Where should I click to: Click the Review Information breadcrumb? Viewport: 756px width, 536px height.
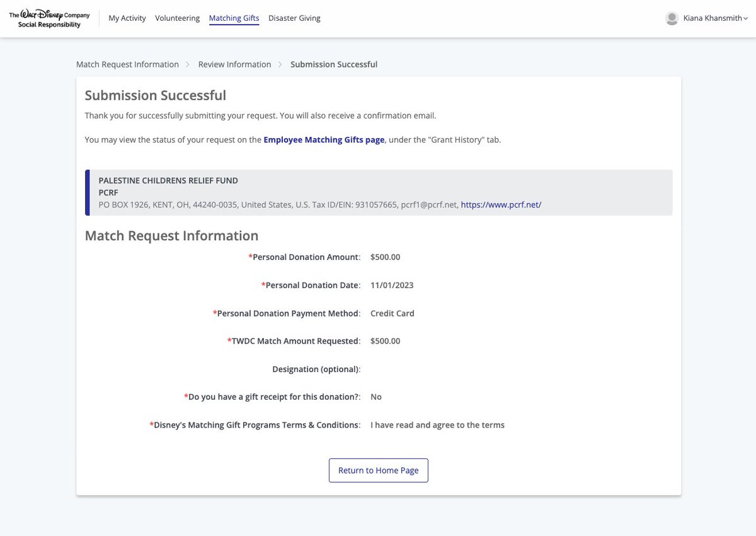(x=234, y=64)
